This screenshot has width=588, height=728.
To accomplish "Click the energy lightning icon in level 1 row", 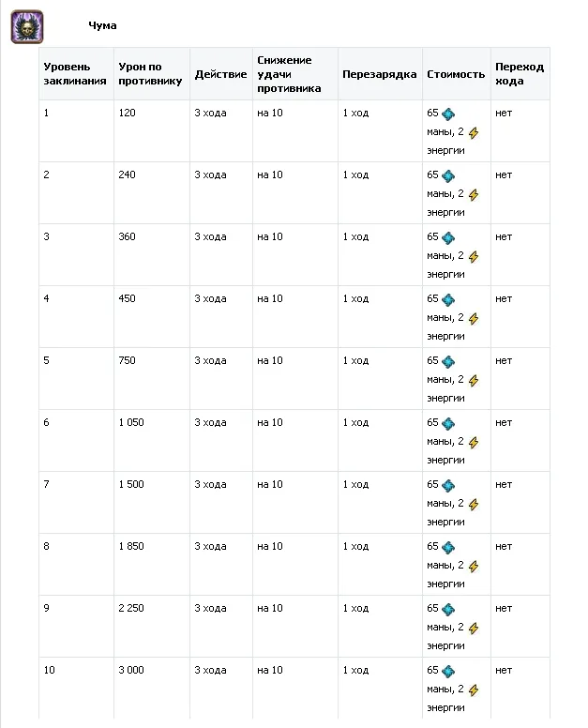I will point(474,133).
